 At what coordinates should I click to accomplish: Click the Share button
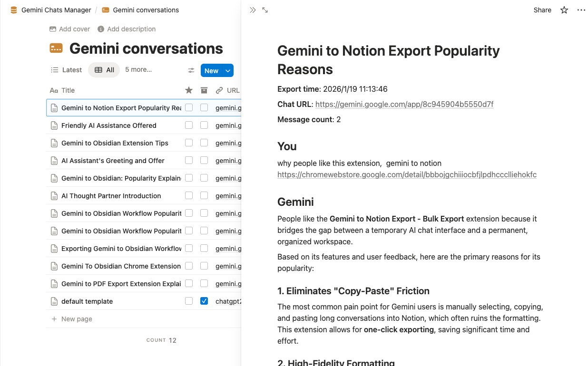(x=542, y=10)
